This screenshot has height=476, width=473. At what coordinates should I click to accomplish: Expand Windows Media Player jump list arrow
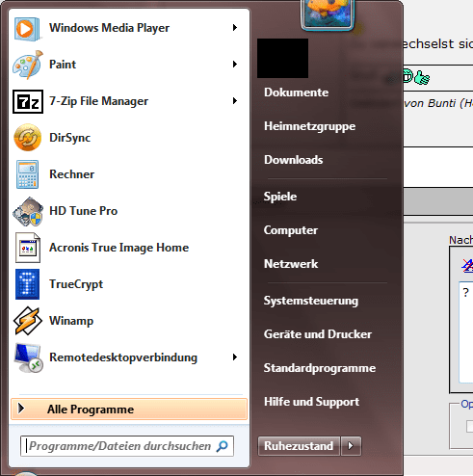coord(235,28)
